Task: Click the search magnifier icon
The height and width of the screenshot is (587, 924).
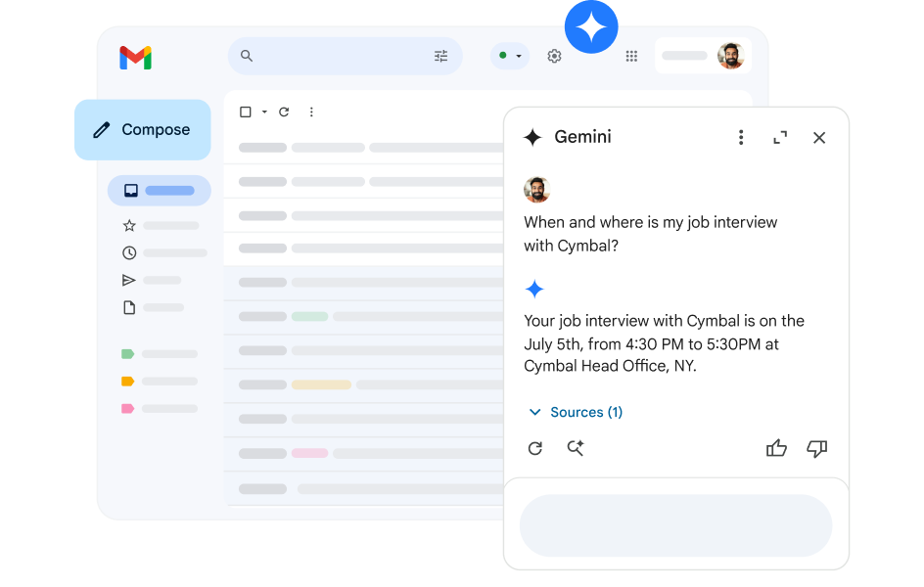Action: coord(247,56)
